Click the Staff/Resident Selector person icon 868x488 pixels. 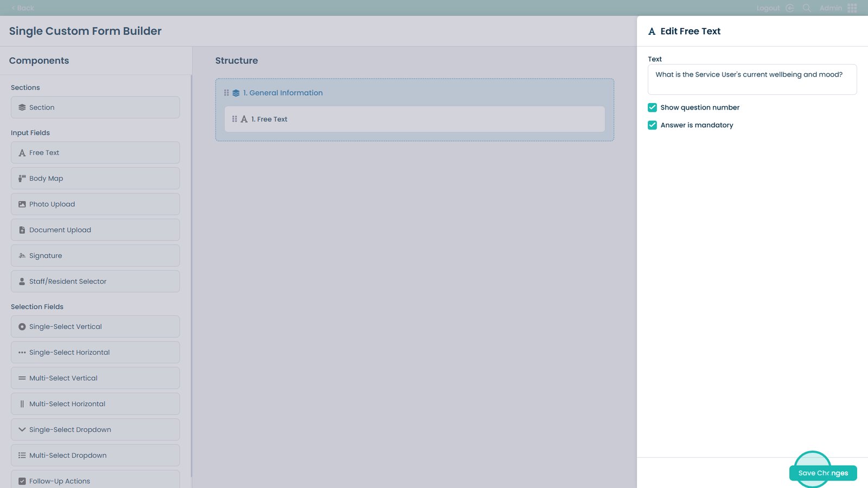(22, 281)
